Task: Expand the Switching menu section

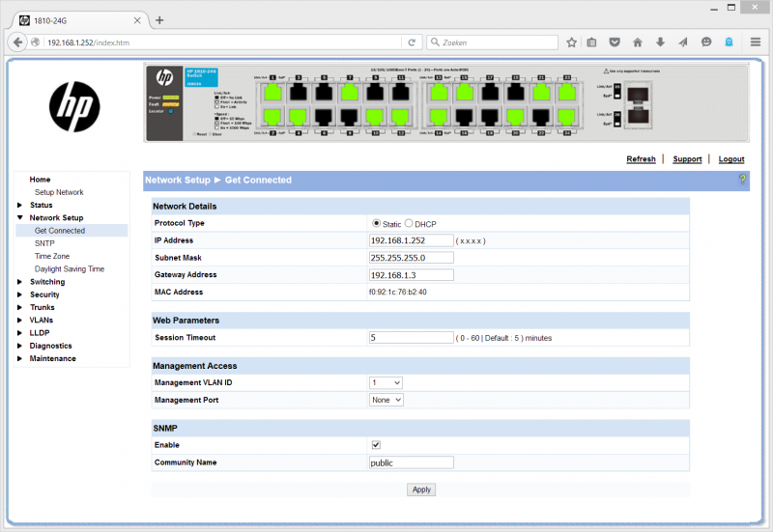Action: tap(45, 282)
